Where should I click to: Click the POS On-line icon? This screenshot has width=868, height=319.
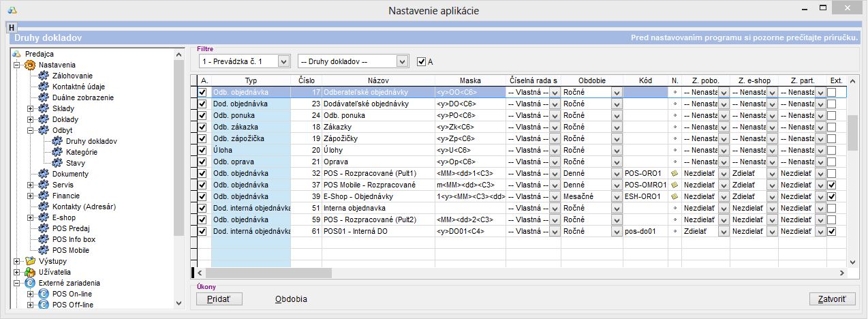[44, 294]
